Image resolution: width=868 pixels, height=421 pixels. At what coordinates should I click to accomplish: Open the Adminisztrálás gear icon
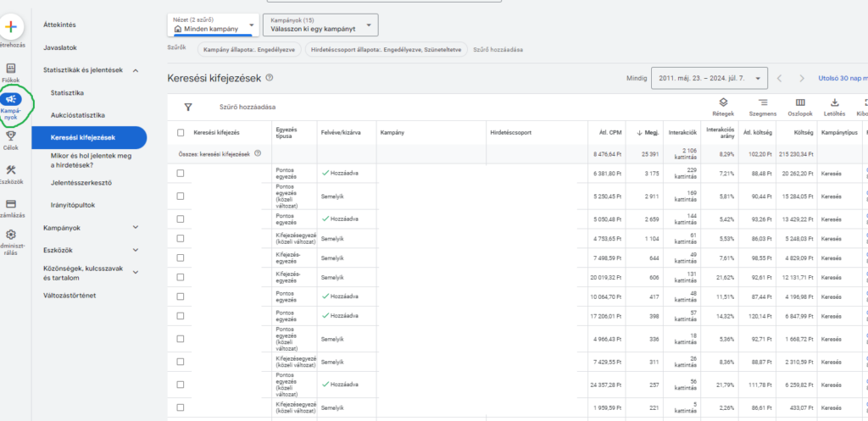point(11,235)
